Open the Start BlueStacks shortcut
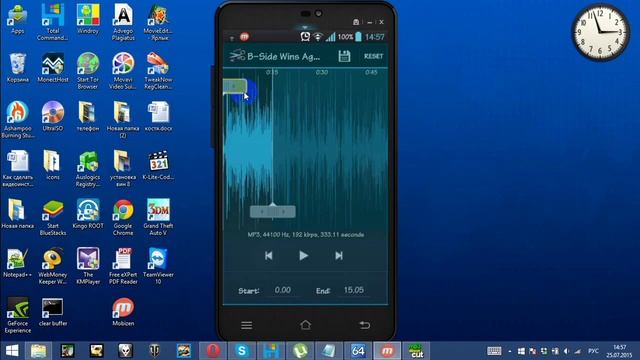 53,217
